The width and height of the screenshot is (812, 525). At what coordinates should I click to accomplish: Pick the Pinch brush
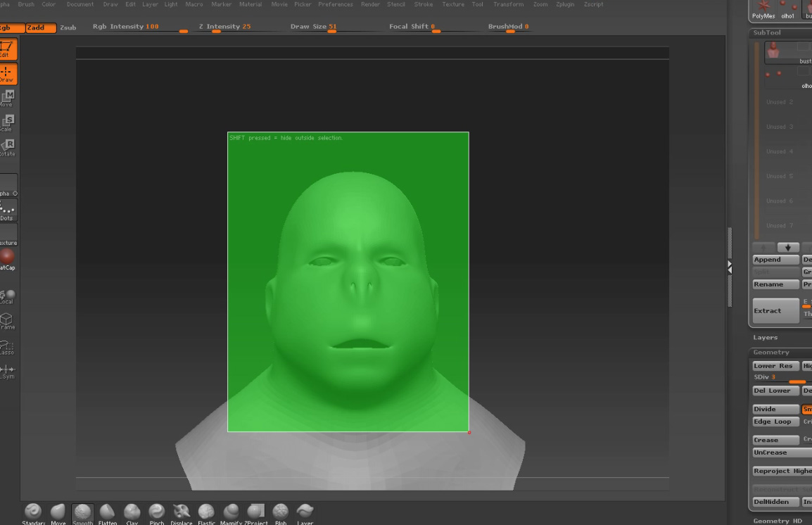156,512
